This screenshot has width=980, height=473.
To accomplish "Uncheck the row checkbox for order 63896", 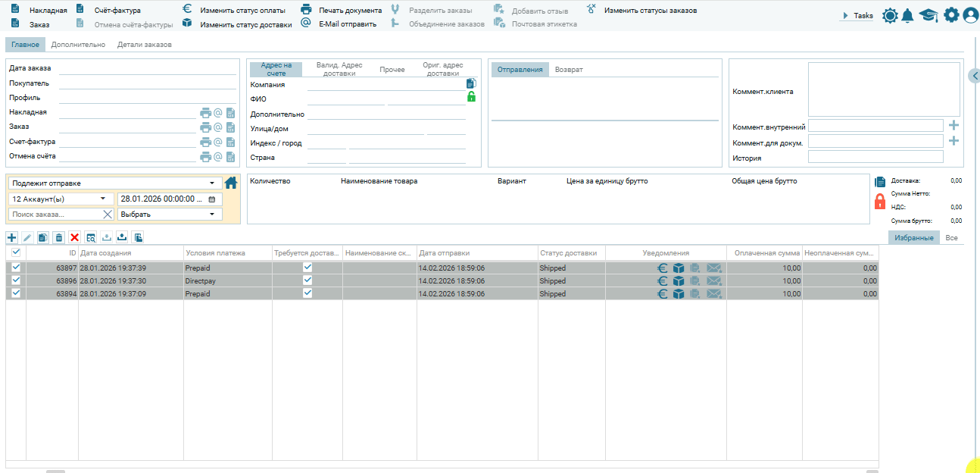I will (16, 280).
